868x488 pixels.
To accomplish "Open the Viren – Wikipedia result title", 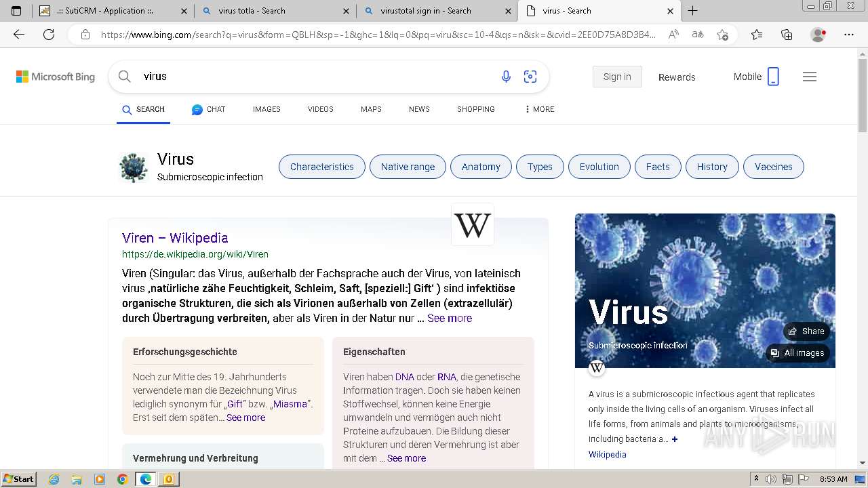I will click(175, 238).
